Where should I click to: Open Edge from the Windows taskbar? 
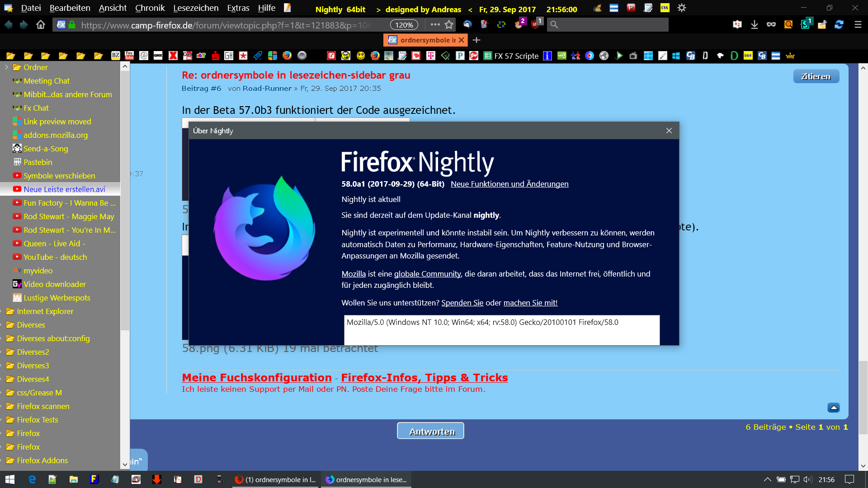(32, 479)
